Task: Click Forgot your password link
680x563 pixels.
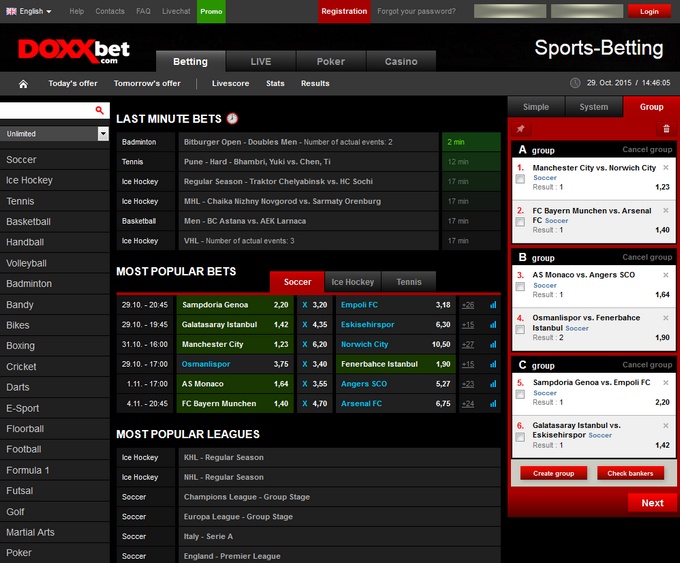Action: click(416, 11)
